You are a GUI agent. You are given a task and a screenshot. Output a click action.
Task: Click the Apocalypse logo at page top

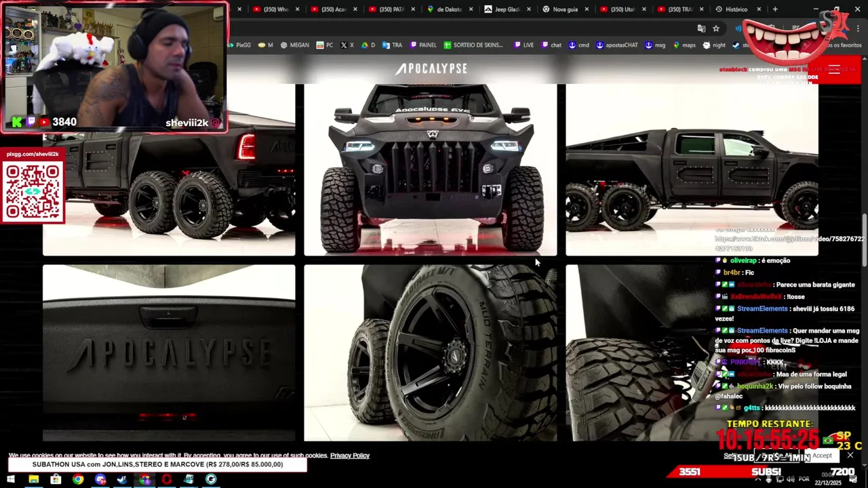431,68
